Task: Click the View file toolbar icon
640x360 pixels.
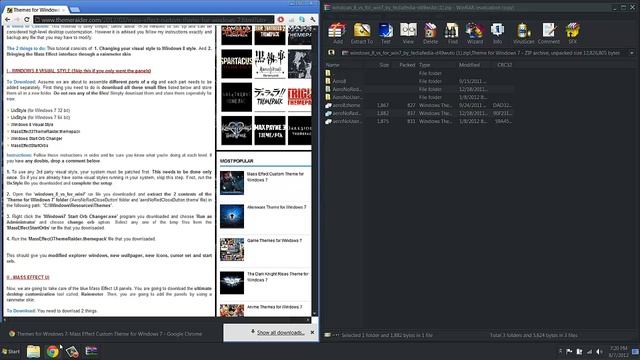Action: [408, 33]
